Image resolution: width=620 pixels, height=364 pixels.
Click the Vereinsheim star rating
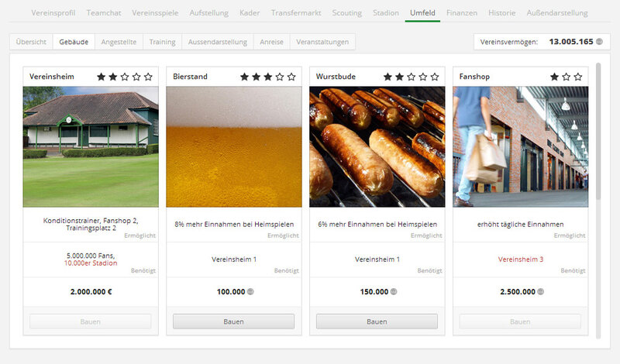pyautogui.click(x=124, y=77)
